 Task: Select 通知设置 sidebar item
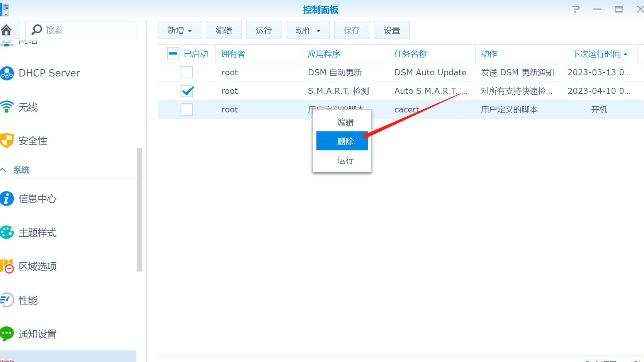37,334
